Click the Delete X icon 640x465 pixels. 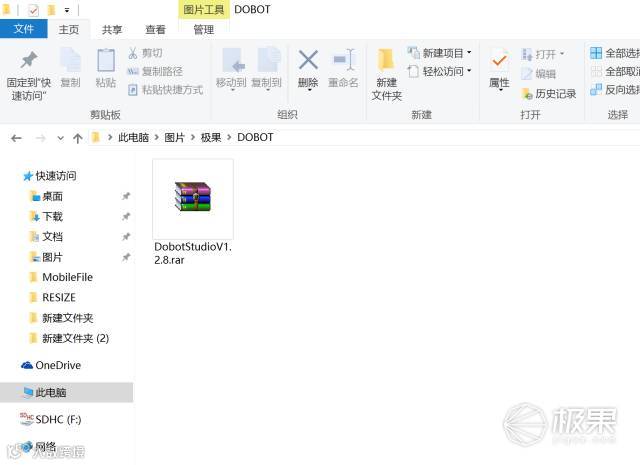308,60
